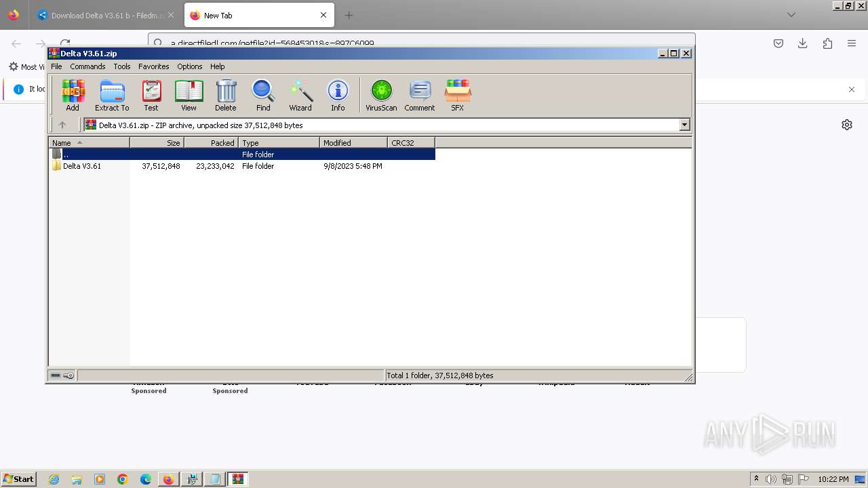Select the Delta V3.61 folder
The image size is (868, 488).
(x=81, y=166)
